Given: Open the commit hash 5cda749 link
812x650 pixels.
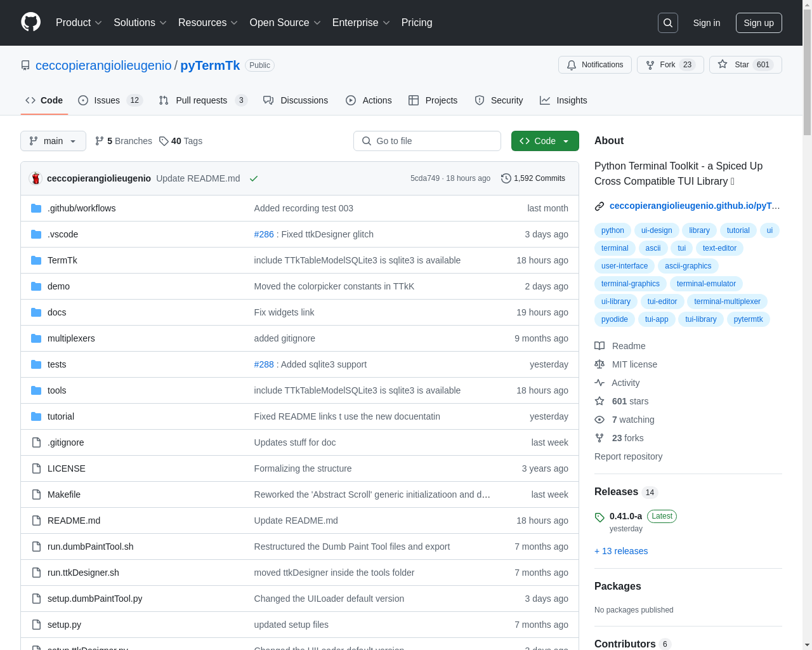Looking at the screenshot, I should pyautogui.click(x=425, y=178).
